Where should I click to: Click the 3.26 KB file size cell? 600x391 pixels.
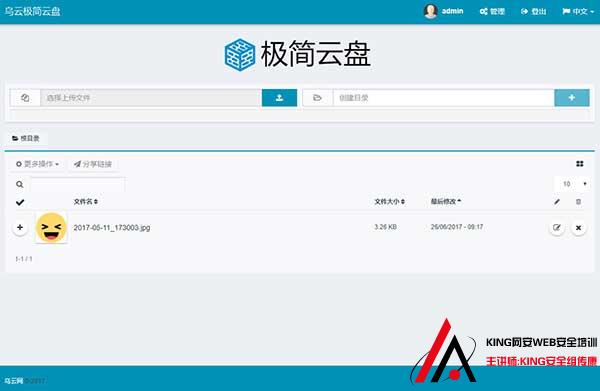click(x=385, y=227)
